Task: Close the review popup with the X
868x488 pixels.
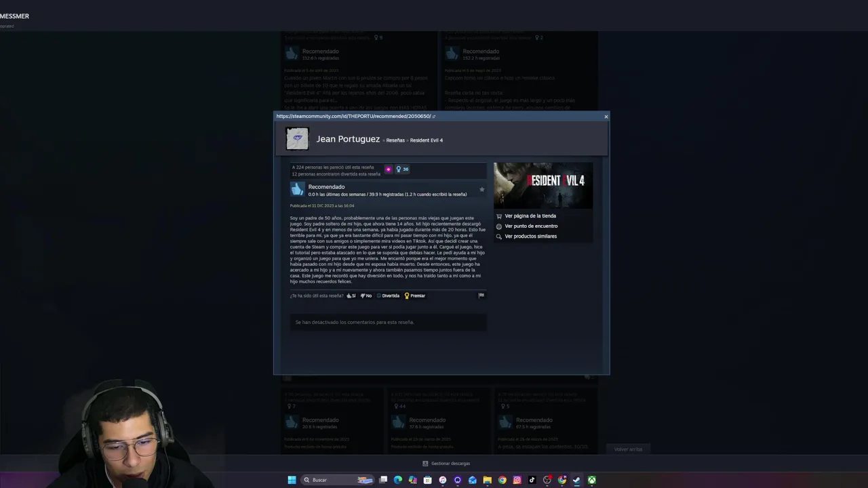Action: tap(606, 117)
